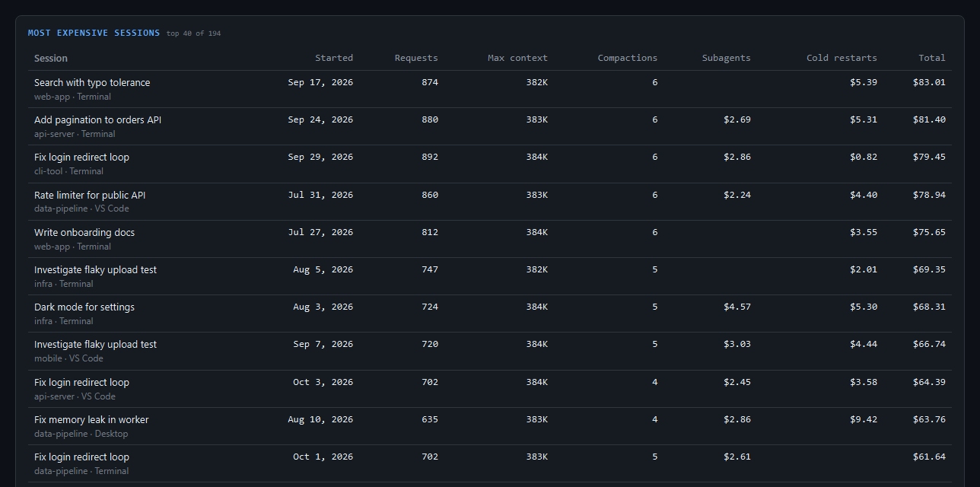The image size is (980, 487).
Task: Click the $4.57 subagents value
Action: pos(737,307)
